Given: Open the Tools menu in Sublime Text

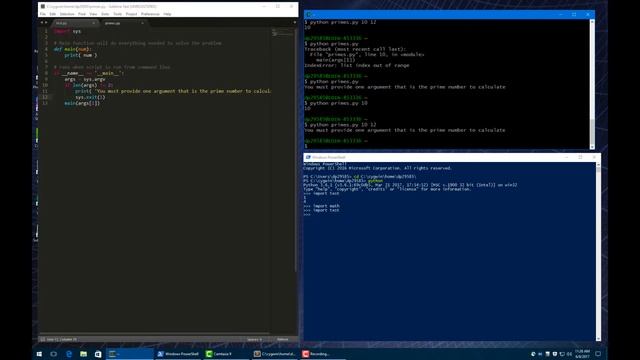Looking at the screenshot, I should 118,14.
